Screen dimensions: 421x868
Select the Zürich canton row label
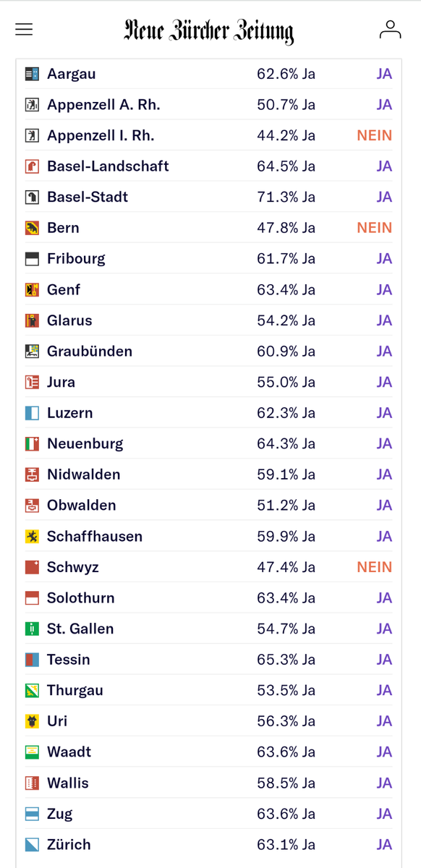tap(69, 844)
